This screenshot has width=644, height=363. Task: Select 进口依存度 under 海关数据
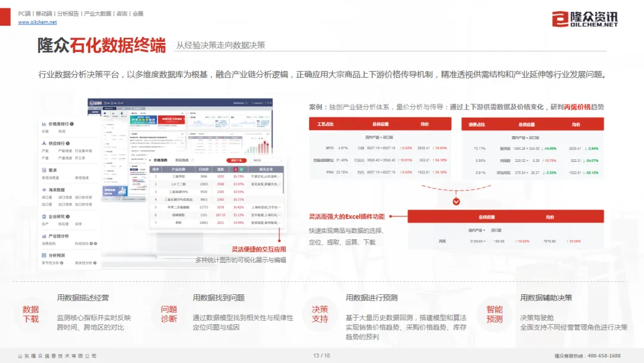[83, 198]
